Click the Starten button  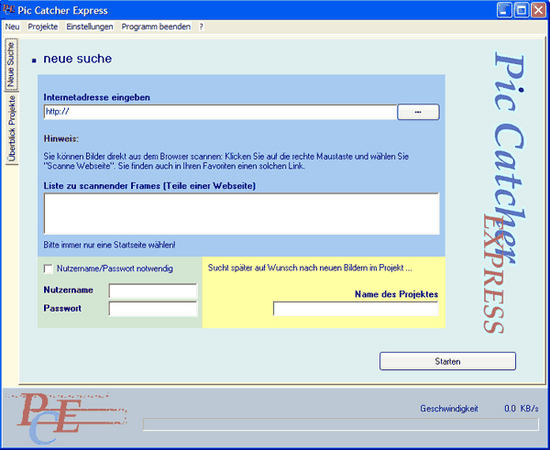447,361
